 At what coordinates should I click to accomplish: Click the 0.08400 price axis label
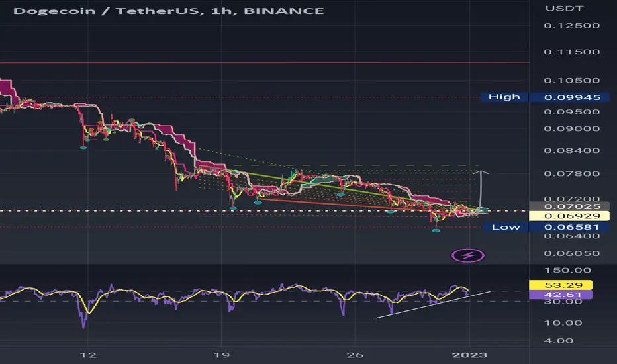pyautogui.click(x=572, y=151)
